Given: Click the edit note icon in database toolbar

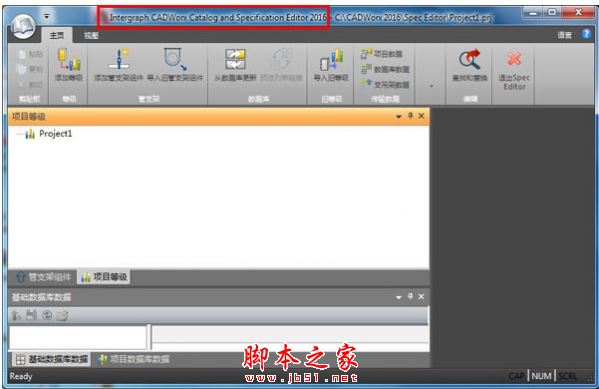Looking at the screenshot, I should pos(63,315).
